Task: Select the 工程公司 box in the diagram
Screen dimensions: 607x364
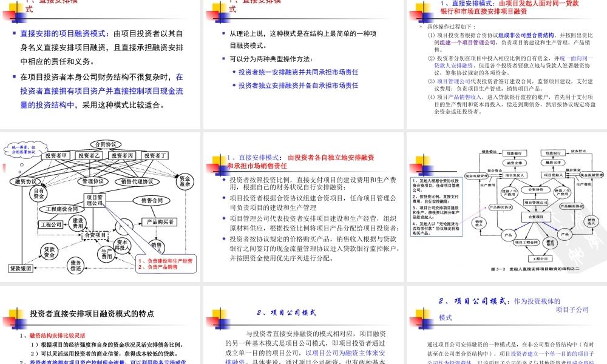Action: point(50,224)
